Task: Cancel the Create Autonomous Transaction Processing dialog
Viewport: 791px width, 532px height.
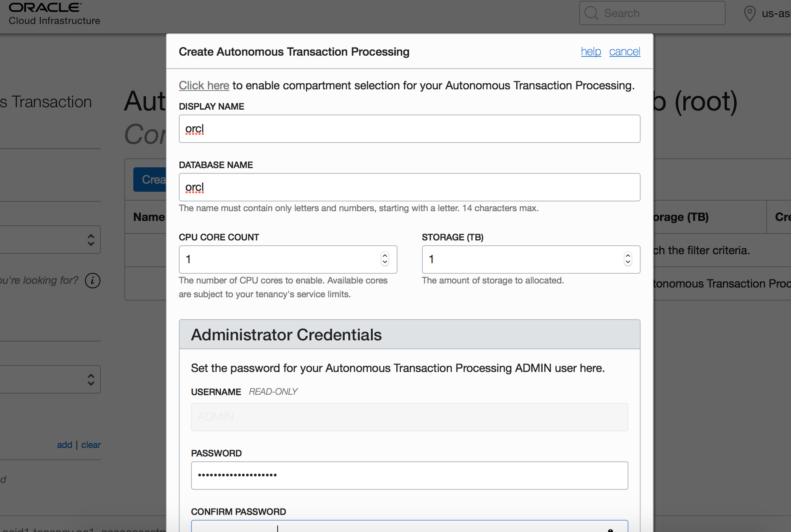Action: point(625,52)
